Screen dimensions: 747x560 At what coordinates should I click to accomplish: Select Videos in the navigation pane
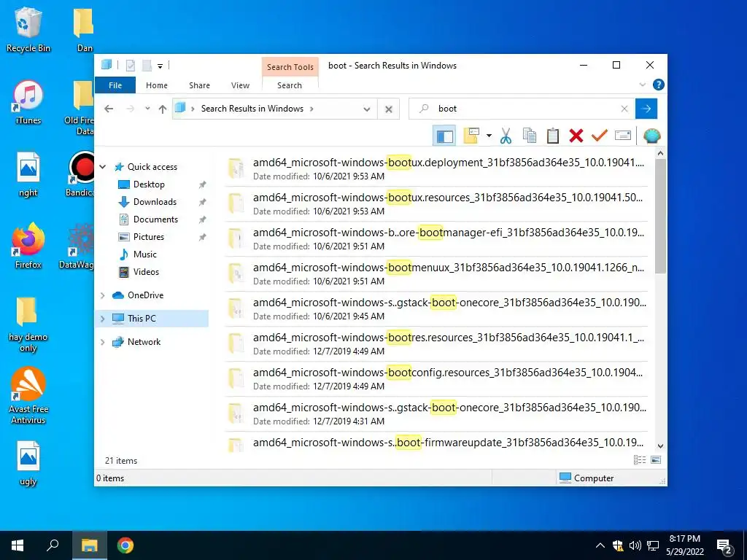(x=146, y=272)
